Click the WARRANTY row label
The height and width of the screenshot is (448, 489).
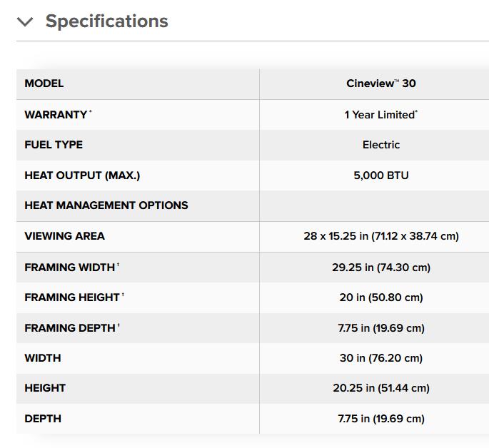(x=58, y=115)
